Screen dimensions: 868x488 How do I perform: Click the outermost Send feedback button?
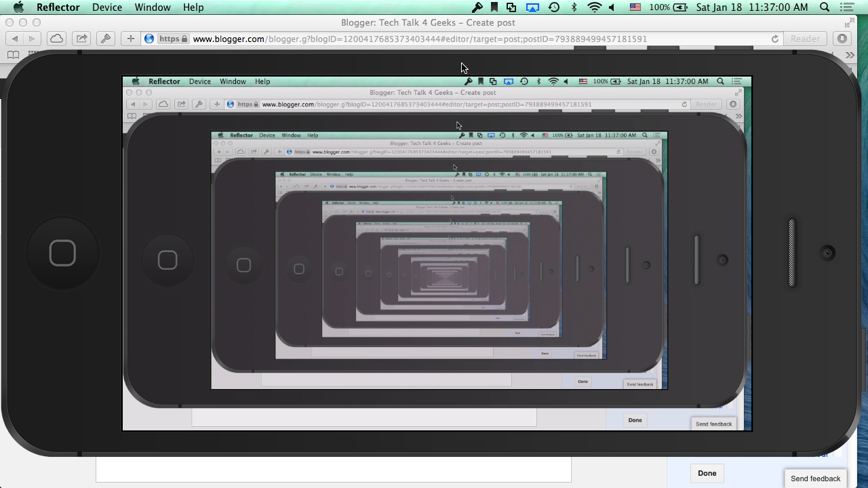point(815,479)
